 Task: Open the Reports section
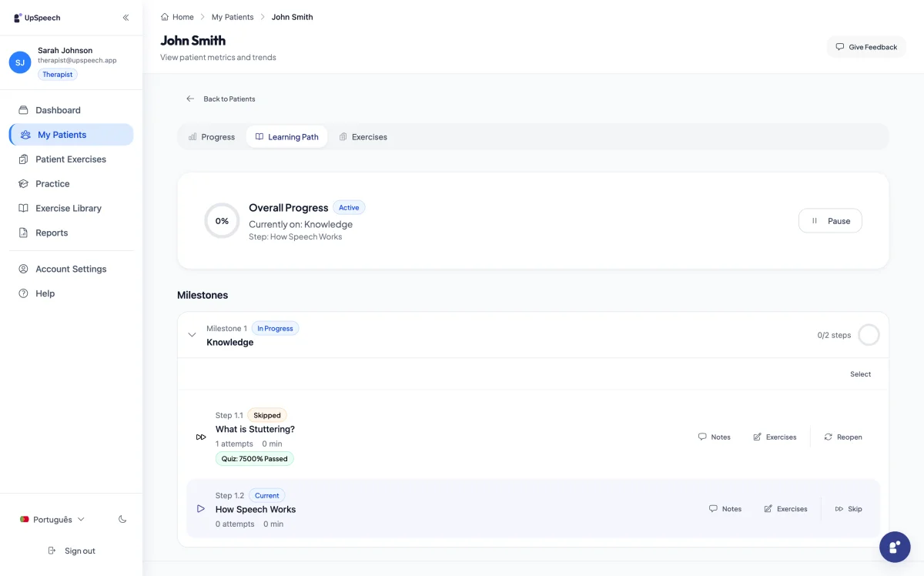(52, 233)
